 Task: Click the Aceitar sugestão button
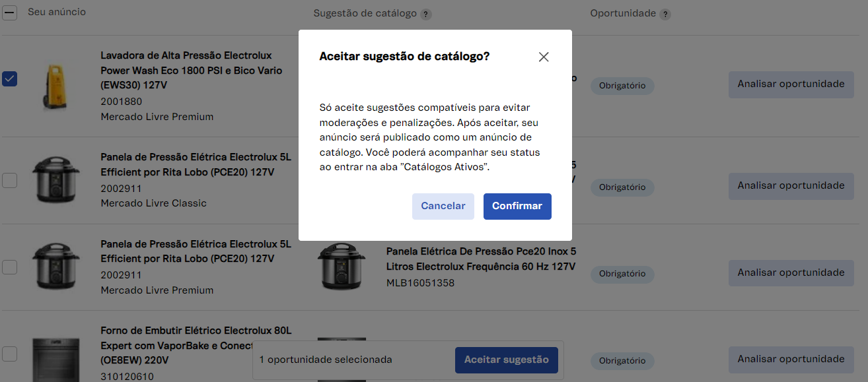[x=506, y=360]
